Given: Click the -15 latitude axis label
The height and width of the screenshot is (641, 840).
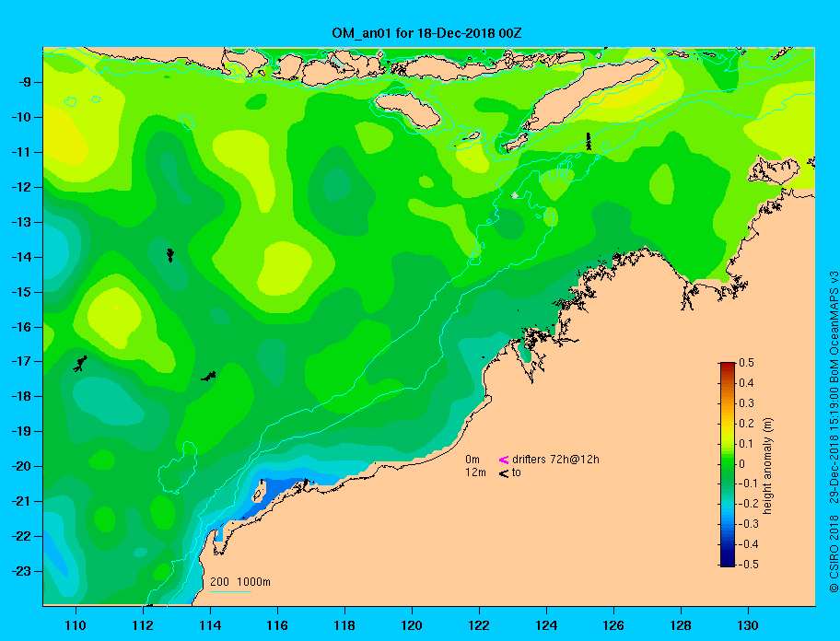Looking at the screenshot, I should 21,292.
